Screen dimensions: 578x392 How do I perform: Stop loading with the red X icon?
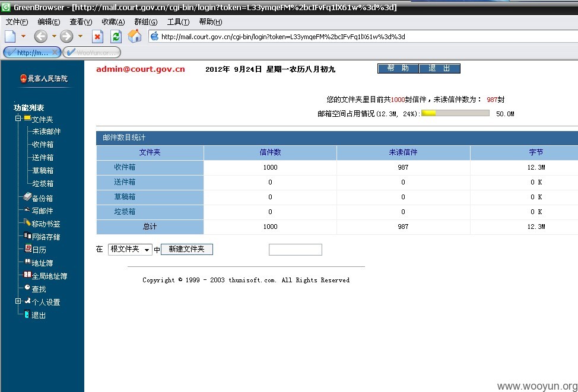point(97,37)
